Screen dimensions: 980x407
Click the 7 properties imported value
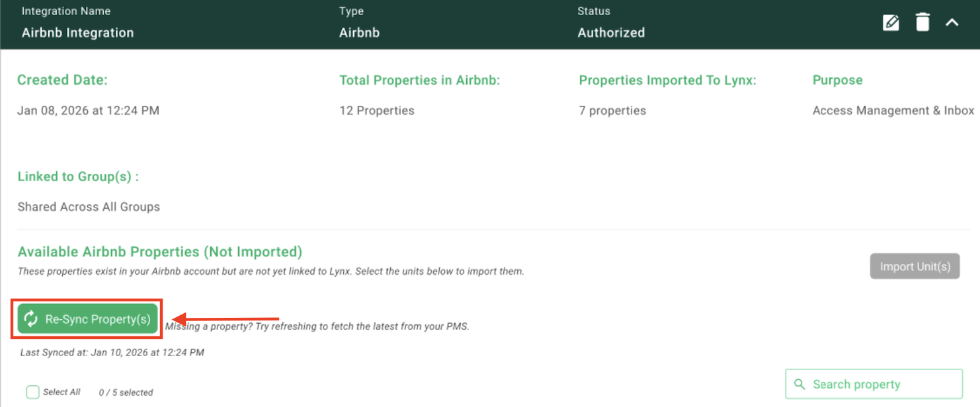[612, 110]
